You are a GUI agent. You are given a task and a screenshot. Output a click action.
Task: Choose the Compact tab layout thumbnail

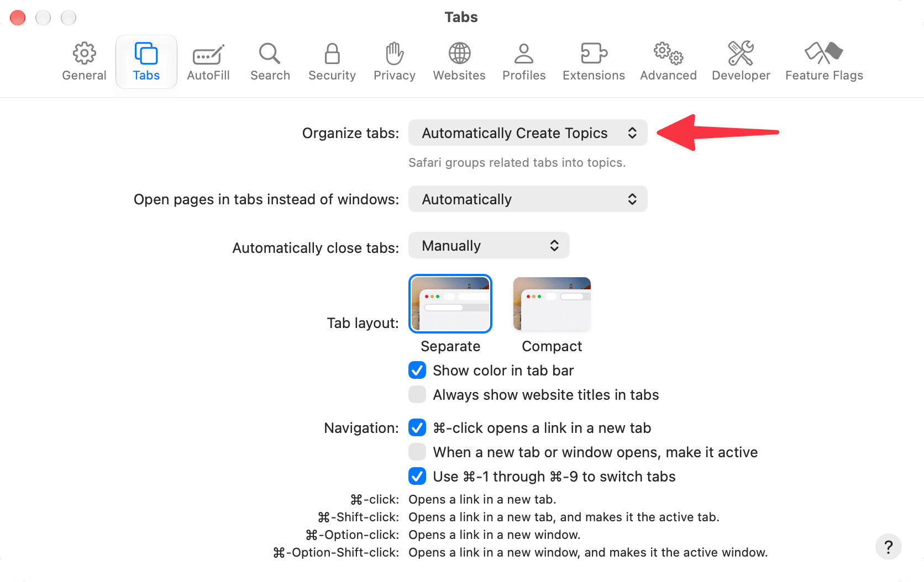click(552, 304)
